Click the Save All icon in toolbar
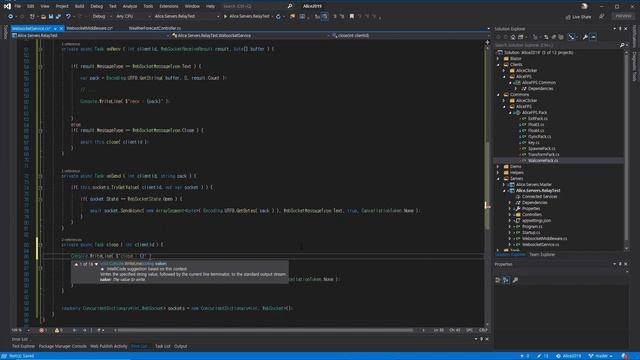640x360 pixels. 58,16
